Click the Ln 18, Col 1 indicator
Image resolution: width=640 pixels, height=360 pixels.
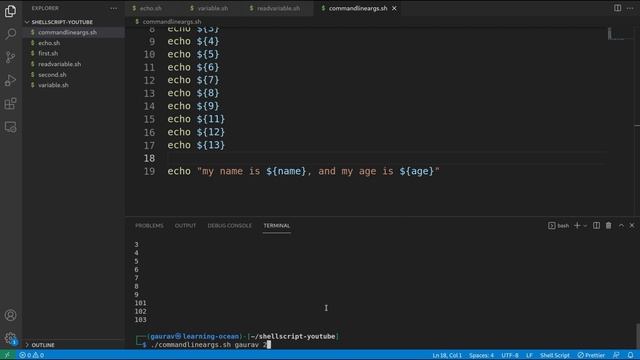447,355
